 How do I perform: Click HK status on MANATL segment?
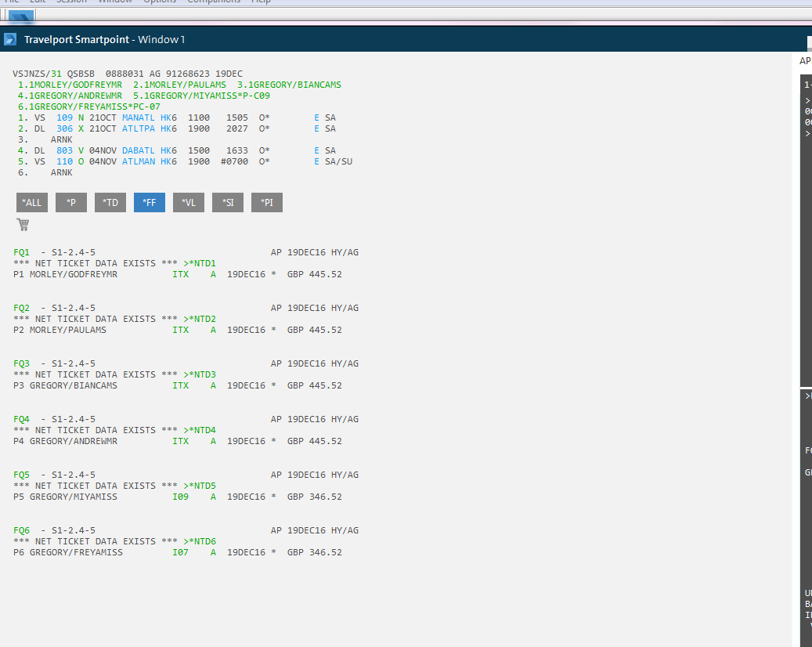pyautogui.click(x=166, y=117)
